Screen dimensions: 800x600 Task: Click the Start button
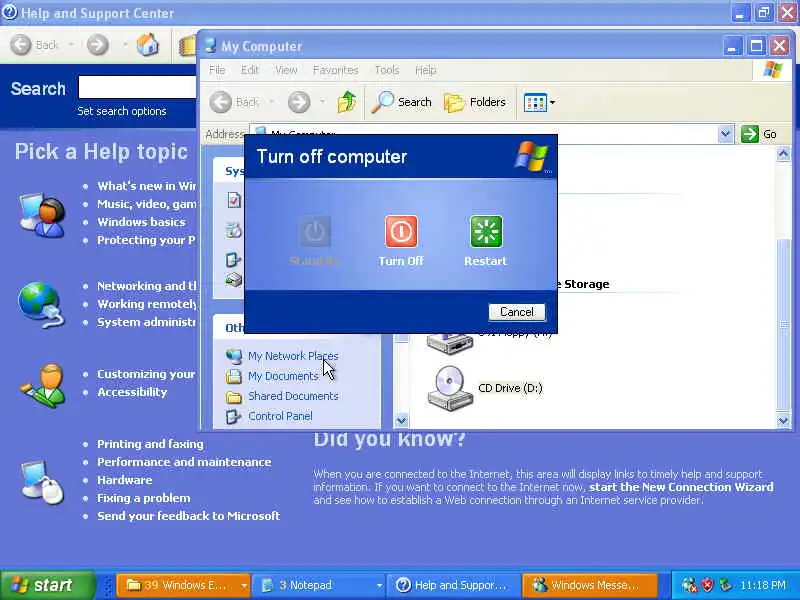click(47, 585)
